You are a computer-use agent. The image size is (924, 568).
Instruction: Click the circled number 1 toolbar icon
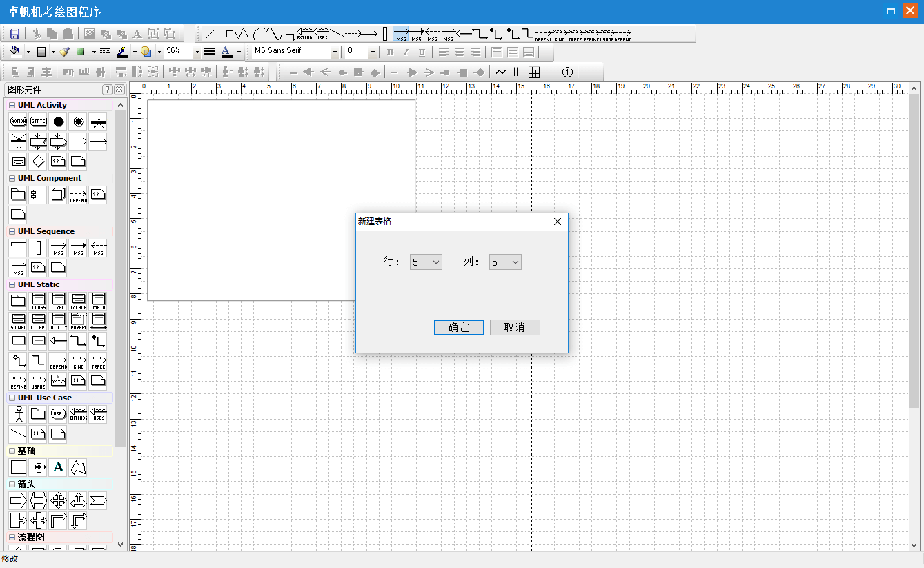(567, 72)
